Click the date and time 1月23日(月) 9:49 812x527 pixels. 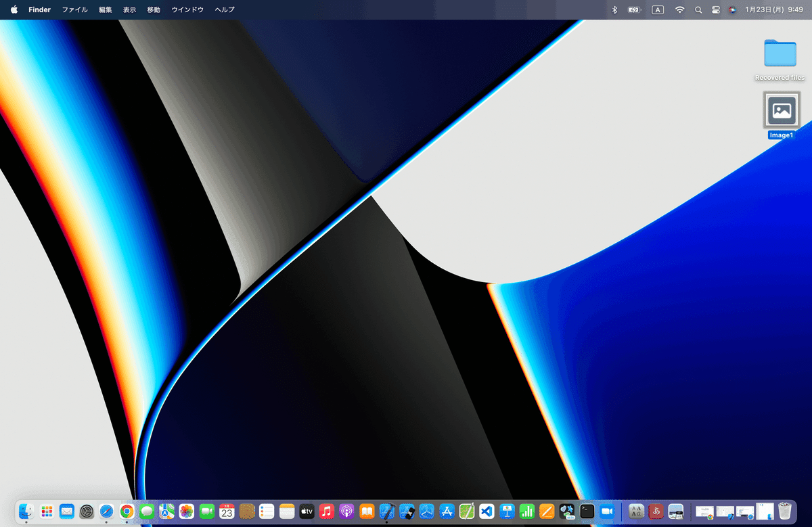click(x=773, y=9)
